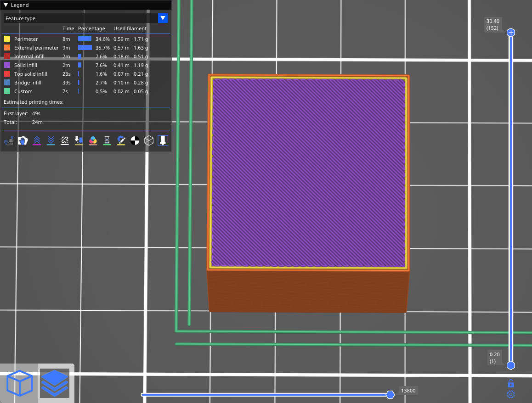Switch to sliced layers preview

click(x=55, y=383)
